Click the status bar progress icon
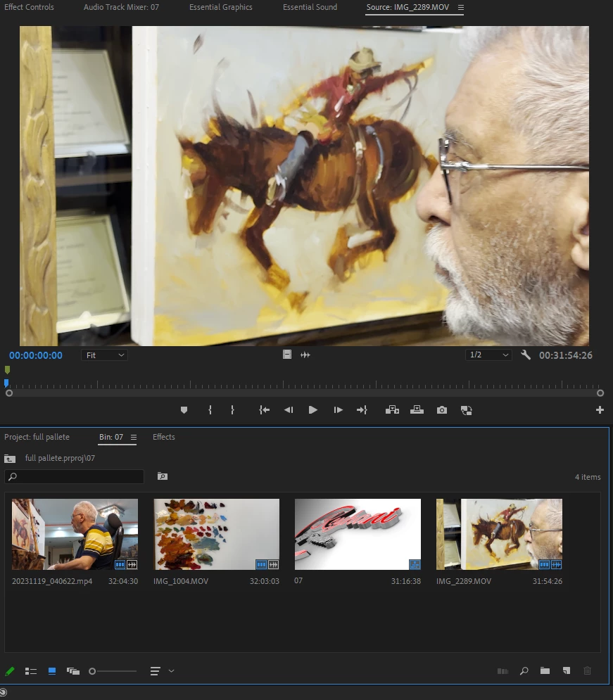The width and height of the screenshot is (613, 700). pos(3,692)
